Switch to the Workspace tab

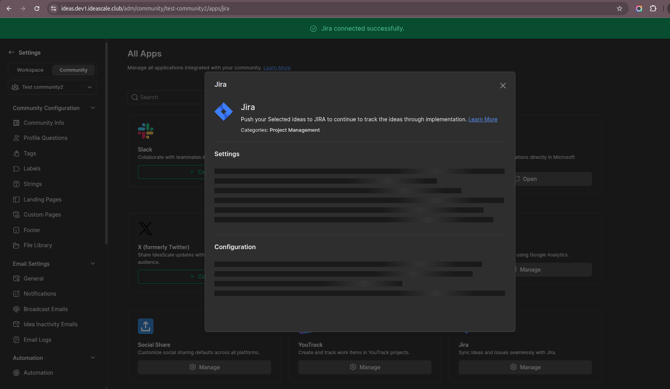pos(30,70)
